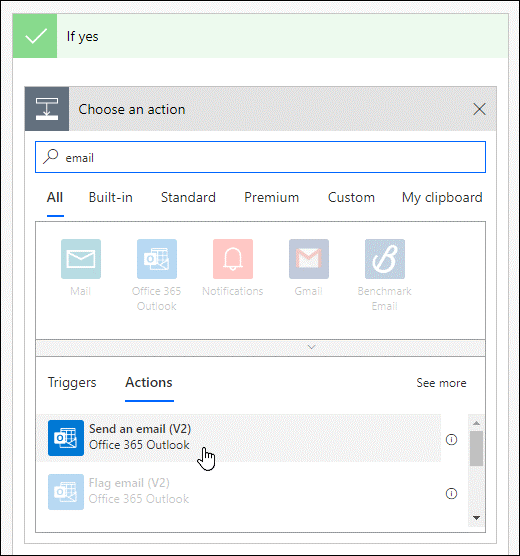Image resolution: width=520 pixels, height=556 pixels.
Task: Select the Mail connector icon
Action: pyautogui.click(x=81, y=259)
